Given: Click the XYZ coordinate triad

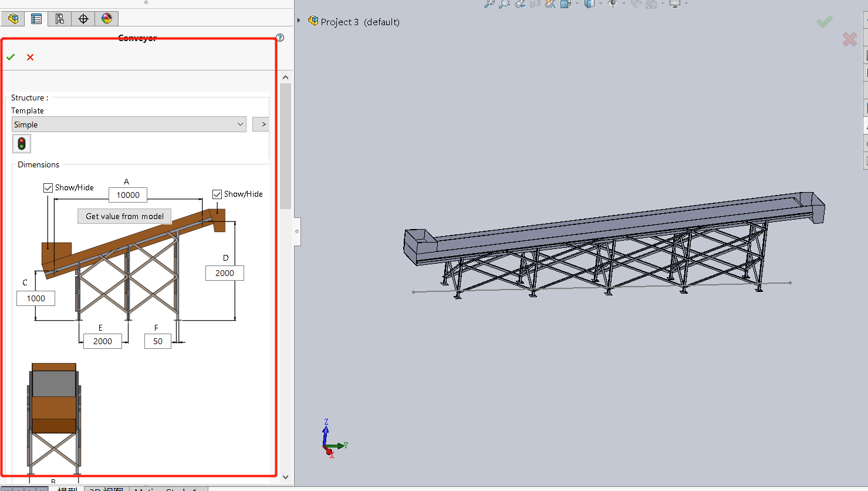Looking at the screenshot, I should tap(333, 439).
